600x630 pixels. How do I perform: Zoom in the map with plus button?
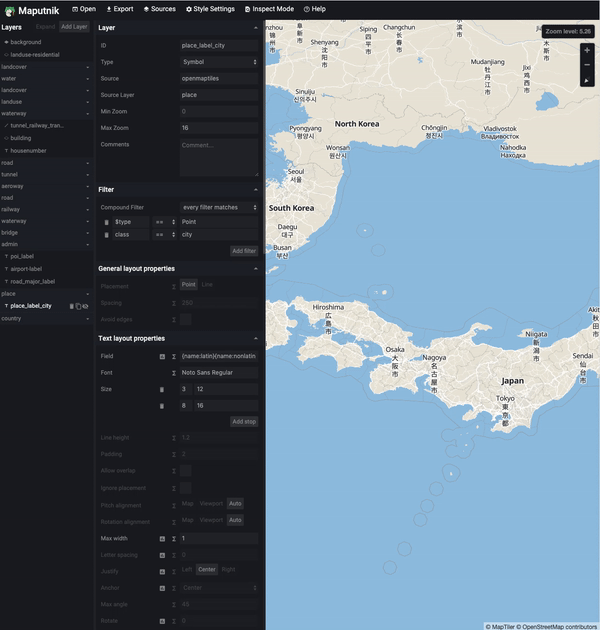pyautogui.click(x=587, y=50)
